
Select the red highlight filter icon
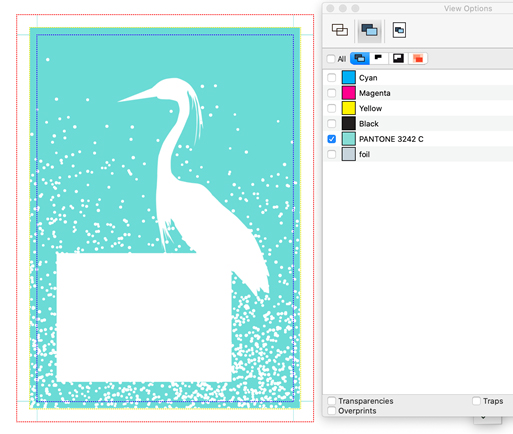[418, 59]
